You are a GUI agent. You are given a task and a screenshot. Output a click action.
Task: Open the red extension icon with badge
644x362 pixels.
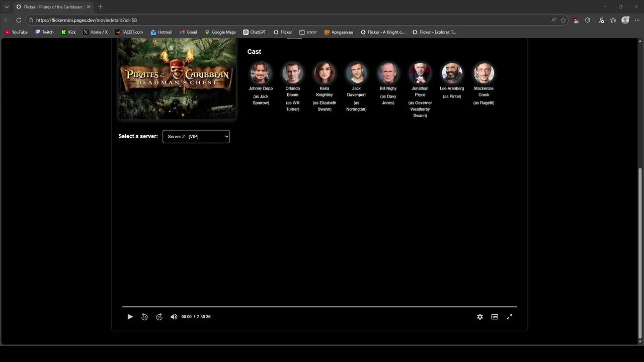click(576, 20)
